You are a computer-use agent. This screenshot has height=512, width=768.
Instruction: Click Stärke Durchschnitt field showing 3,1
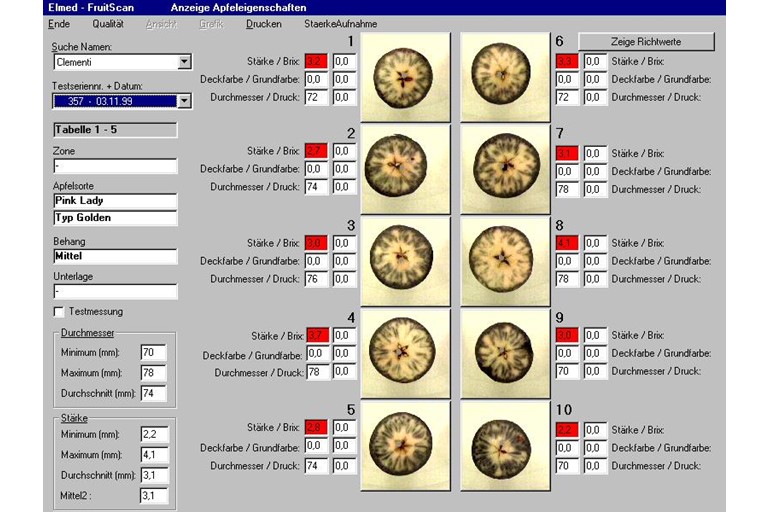click(154, 475)
